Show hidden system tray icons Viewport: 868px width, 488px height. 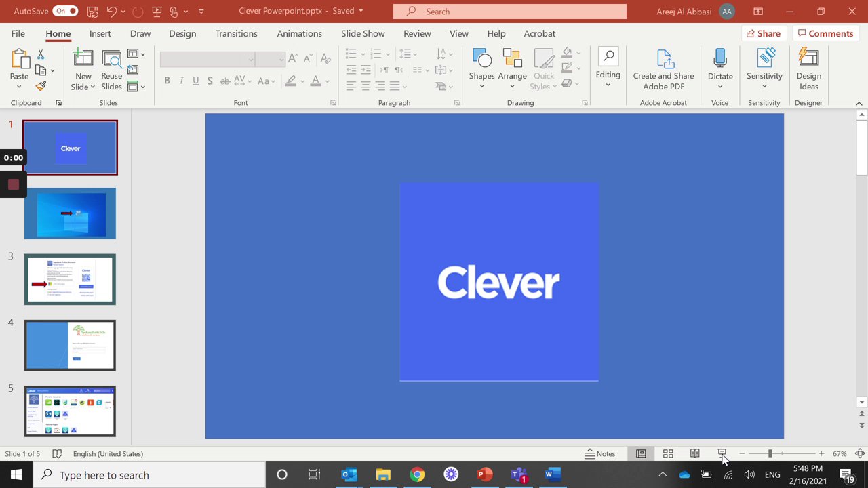pos(663,474)
